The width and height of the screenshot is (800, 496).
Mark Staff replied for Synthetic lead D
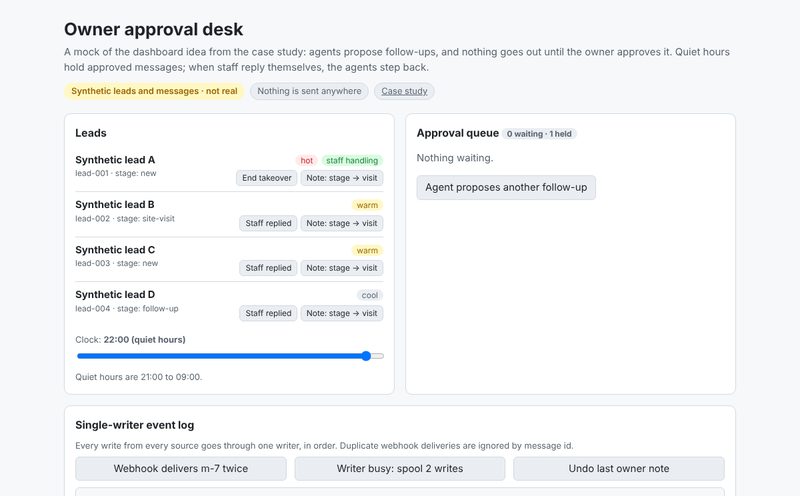click(268, 313)
